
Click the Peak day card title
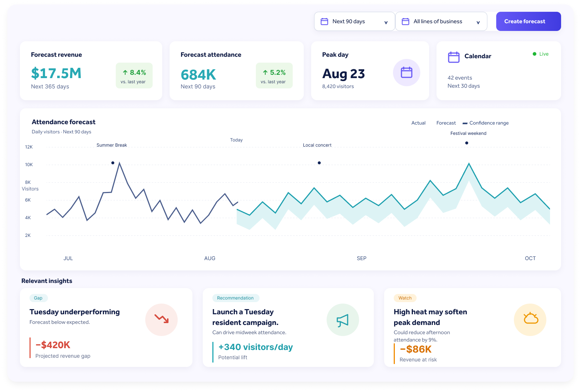pyautogui.click(x=335, y=55)
